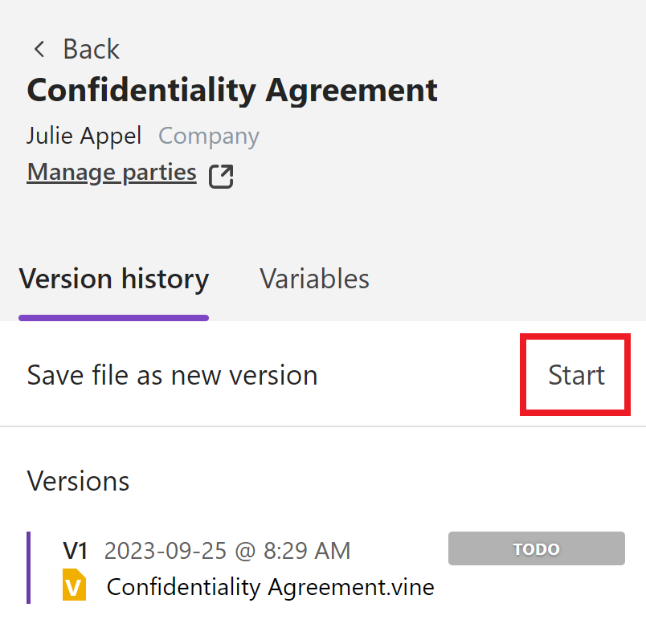Click the 2023-09-25 @ 8:29 AM timestamp

[x=227, y=550]
